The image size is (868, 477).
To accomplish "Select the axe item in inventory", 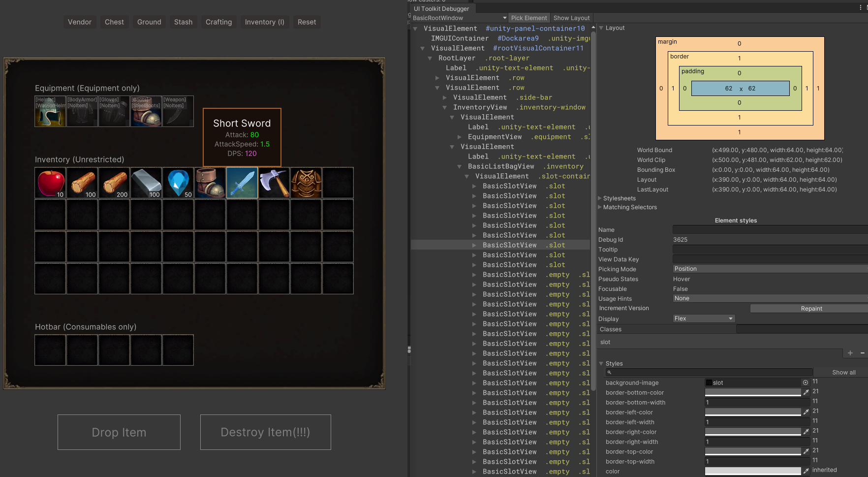I will (274, 183).
